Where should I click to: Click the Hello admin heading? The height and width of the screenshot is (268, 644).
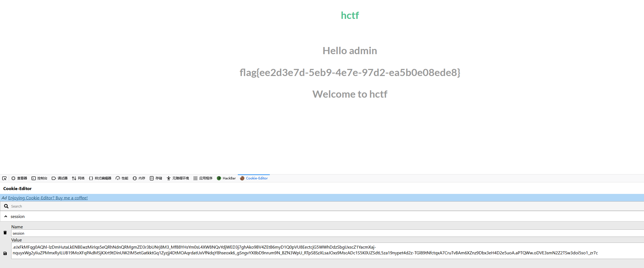(350, 51)
